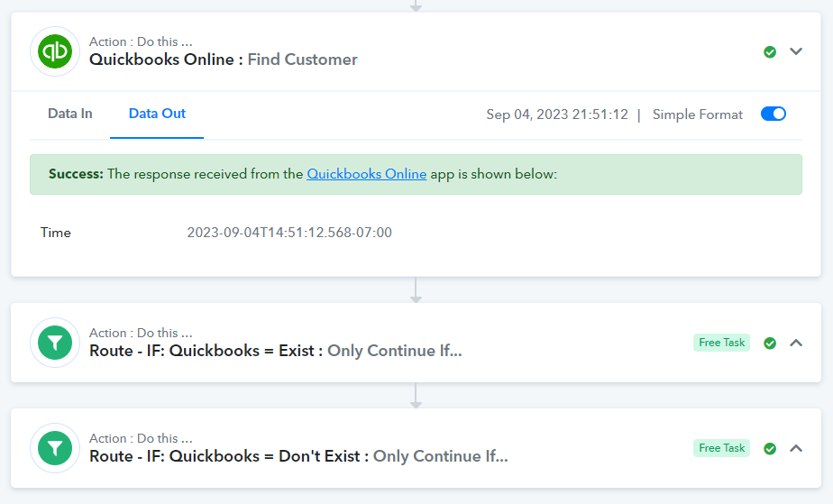Select the Data Out tab

click(x=157, y=114)
